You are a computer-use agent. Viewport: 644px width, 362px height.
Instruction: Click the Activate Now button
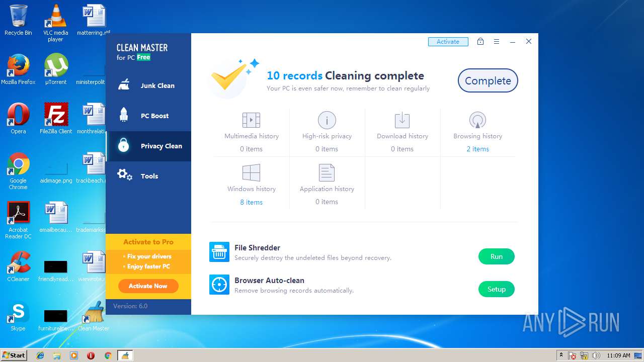click(x=148, y=286)
